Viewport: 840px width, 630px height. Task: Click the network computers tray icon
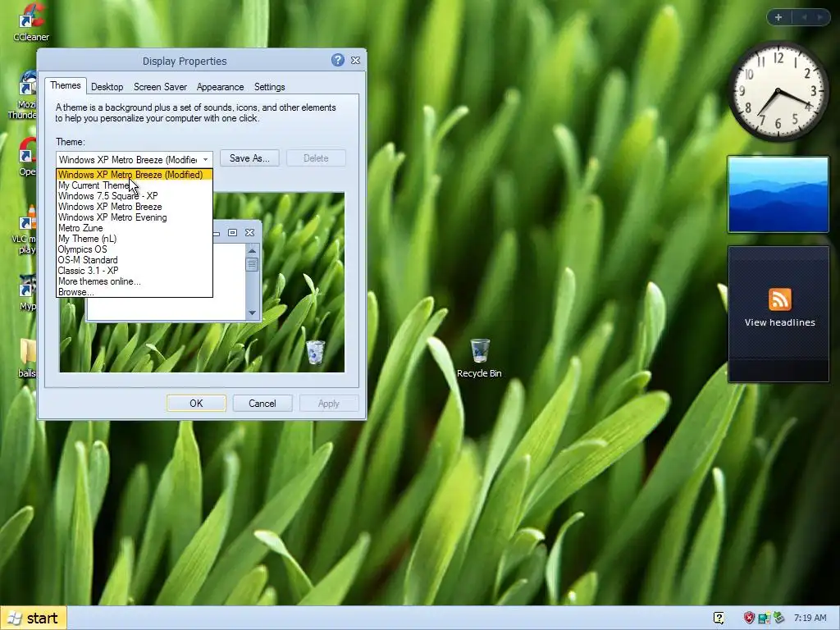(x=764, y=618)
